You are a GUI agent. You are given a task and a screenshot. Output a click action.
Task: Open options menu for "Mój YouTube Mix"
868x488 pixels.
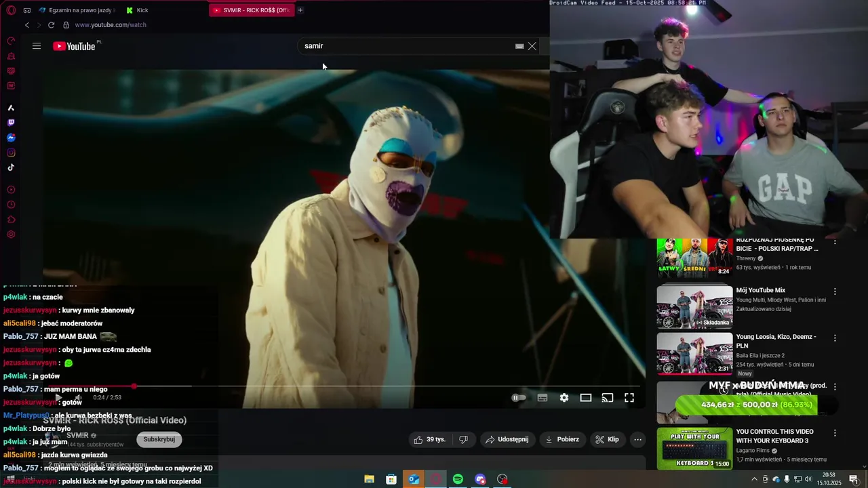pos(835,291)
